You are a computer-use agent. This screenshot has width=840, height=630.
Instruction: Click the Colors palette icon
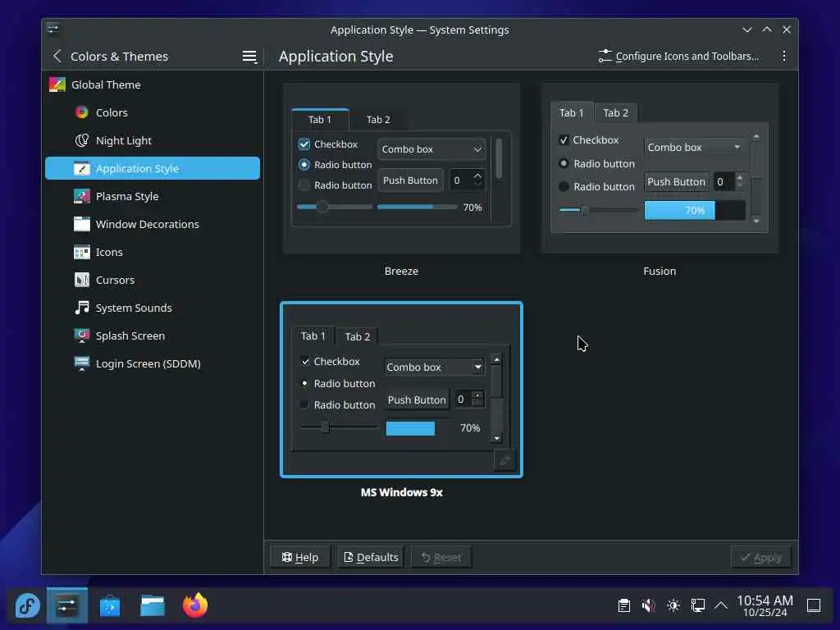click(x=81, y=112)
